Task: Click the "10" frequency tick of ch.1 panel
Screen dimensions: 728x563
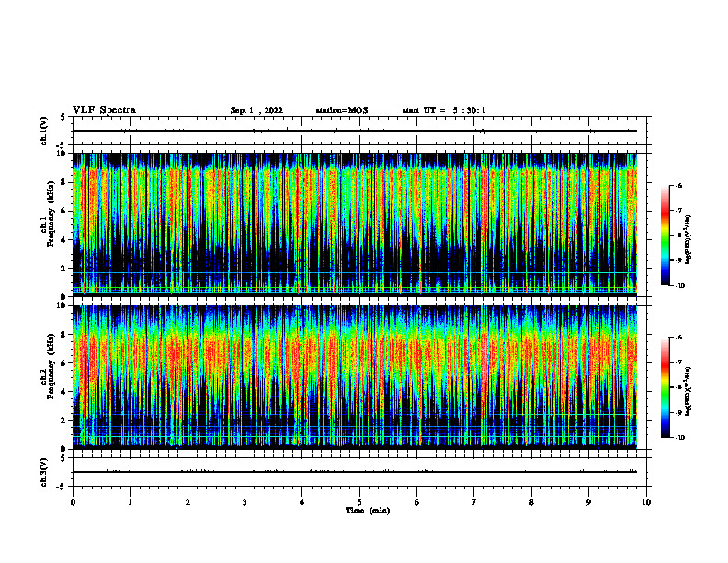Action: 62,154
